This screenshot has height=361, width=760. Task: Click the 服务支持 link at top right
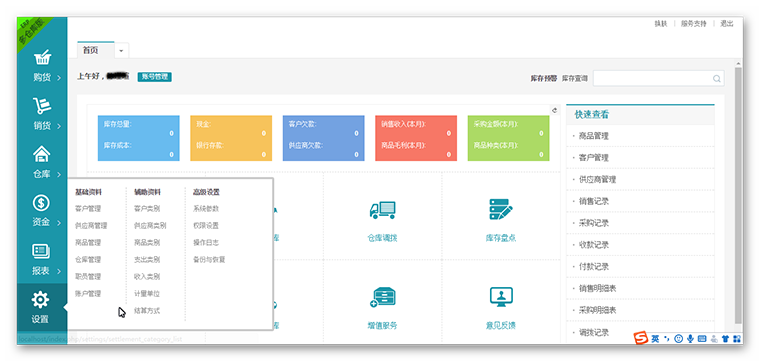pos(694,23)
